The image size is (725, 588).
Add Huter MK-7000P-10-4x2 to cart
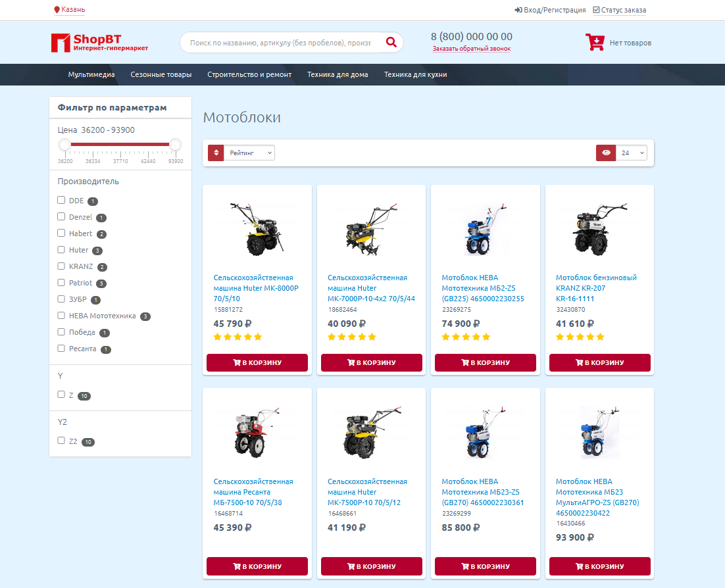tap(372, 363)
